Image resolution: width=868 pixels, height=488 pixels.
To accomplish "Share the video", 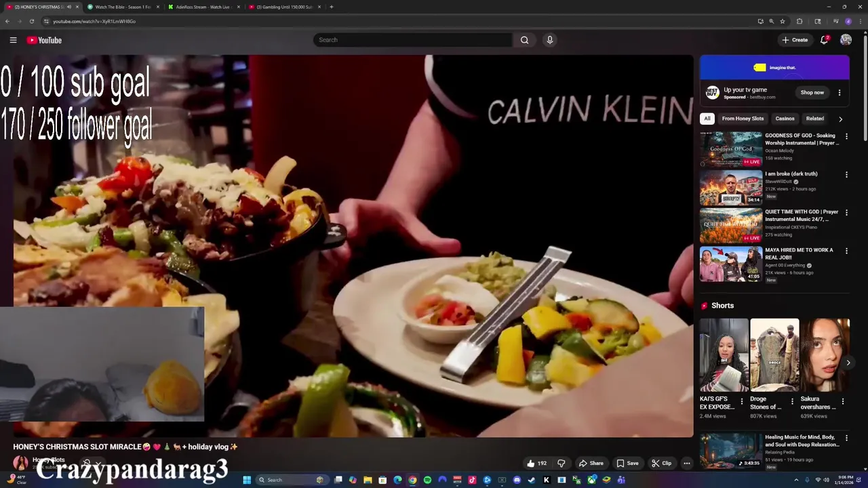I will pos(591,464).
